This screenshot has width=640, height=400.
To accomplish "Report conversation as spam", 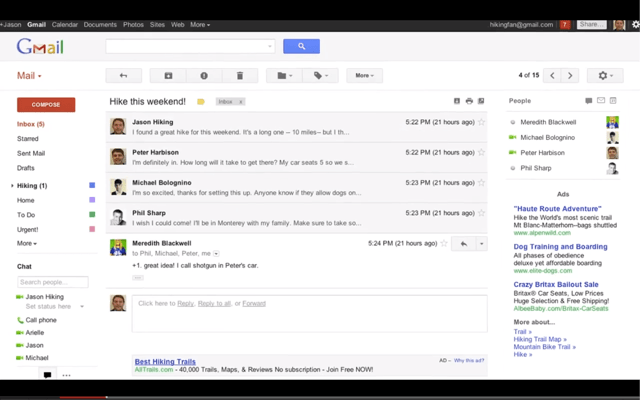I will (204, 76).
